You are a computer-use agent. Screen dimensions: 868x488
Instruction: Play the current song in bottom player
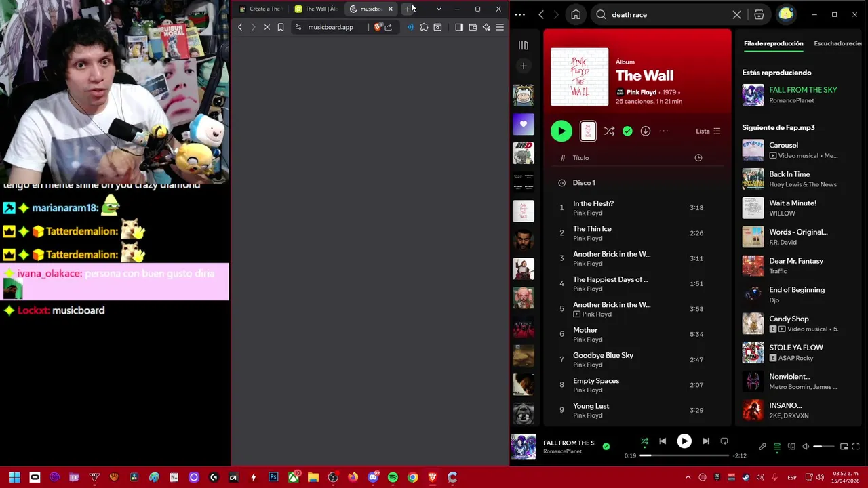click(x=684, y=441)
